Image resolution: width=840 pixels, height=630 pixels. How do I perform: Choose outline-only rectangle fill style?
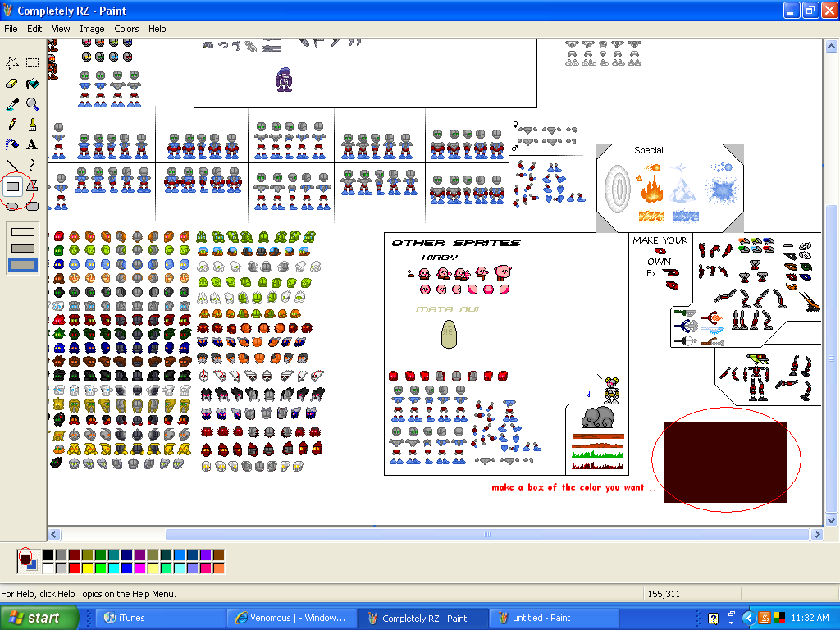(23, 232)
